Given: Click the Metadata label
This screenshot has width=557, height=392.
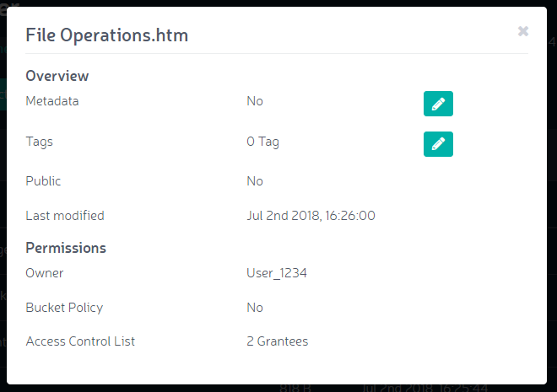Looking at the screenshot, I should coord(52,101).
